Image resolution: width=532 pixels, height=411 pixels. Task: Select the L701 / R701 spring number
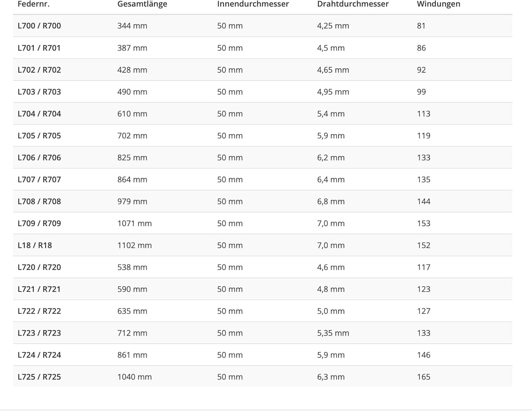pyautogui.click(x=39, y=48)
